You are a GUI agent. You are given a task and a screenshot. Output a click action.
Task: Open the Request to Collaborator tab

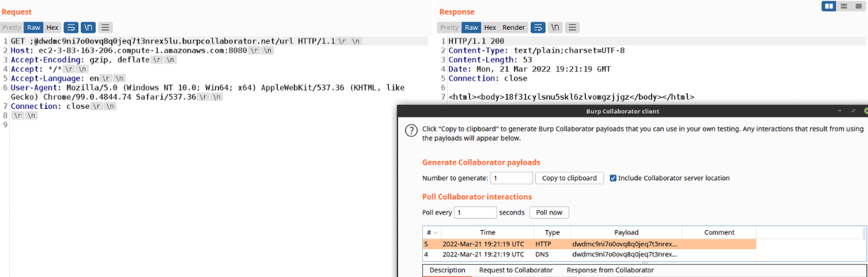coord(515,271)
